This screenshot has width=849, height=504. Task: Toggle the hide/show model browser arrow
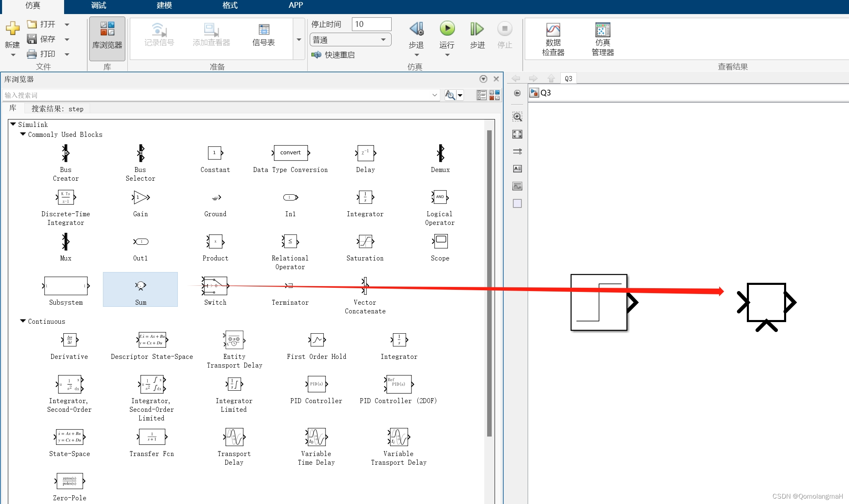(517, 93)
